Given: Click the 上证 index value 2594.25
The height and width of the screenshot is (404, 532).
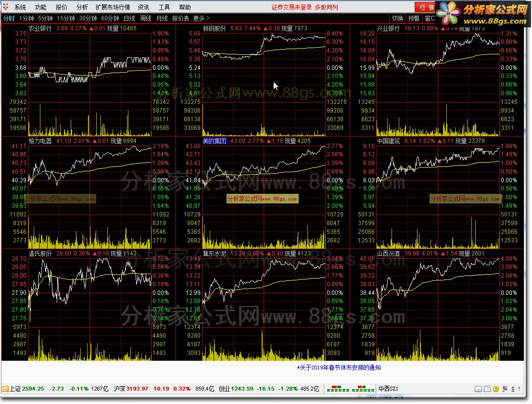Looking at the screenshot, I should point(33,389).
